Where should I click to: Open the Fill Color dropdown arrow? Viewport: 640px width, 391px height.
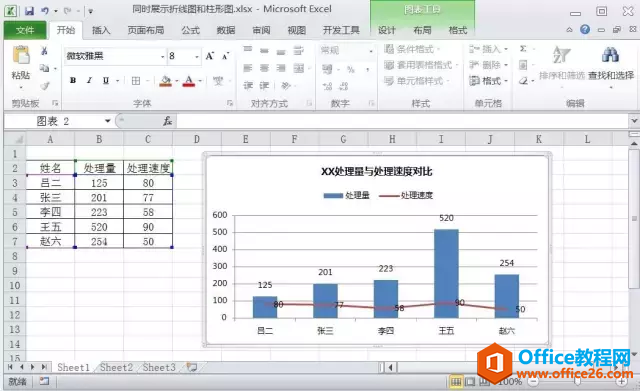(x=177, y=81)
